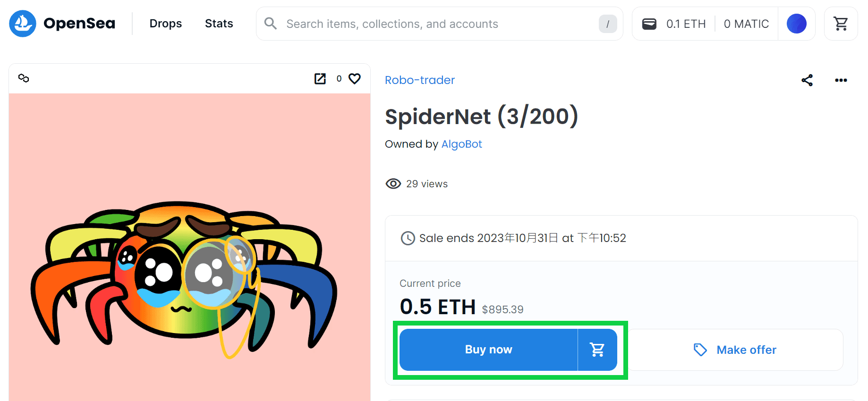Open the three-dot more options menu
The image size is (868, 401).
(841, 80)
